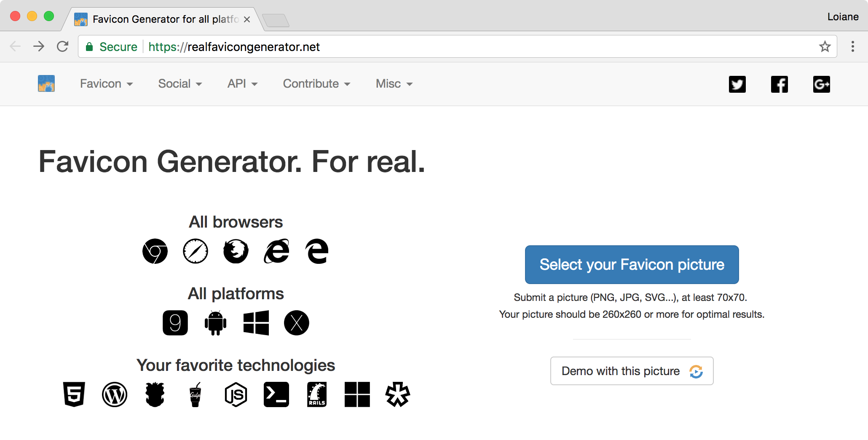Click the four-square grid technology icon
Screen dimensions: 868x440
pos(357,394)
